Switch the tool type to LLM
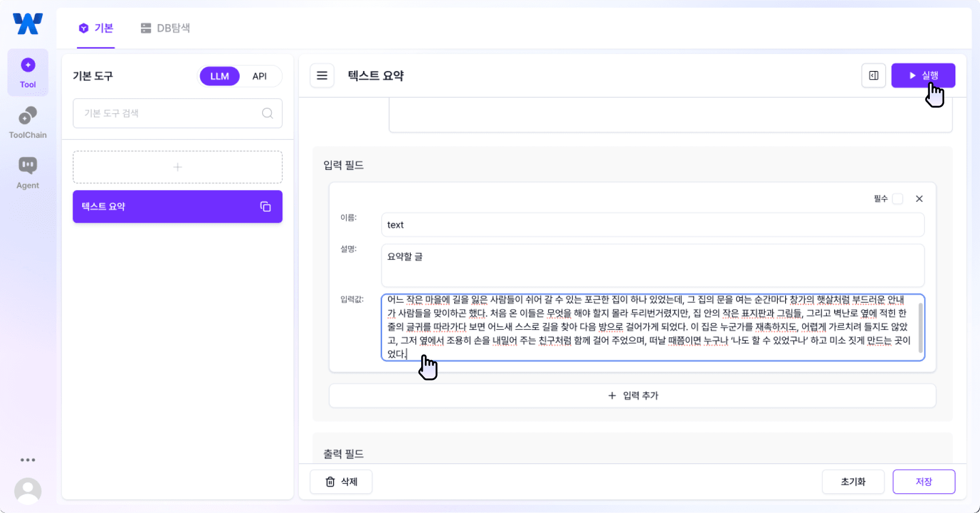The image size is (980, 513). [x=219, y=76]
